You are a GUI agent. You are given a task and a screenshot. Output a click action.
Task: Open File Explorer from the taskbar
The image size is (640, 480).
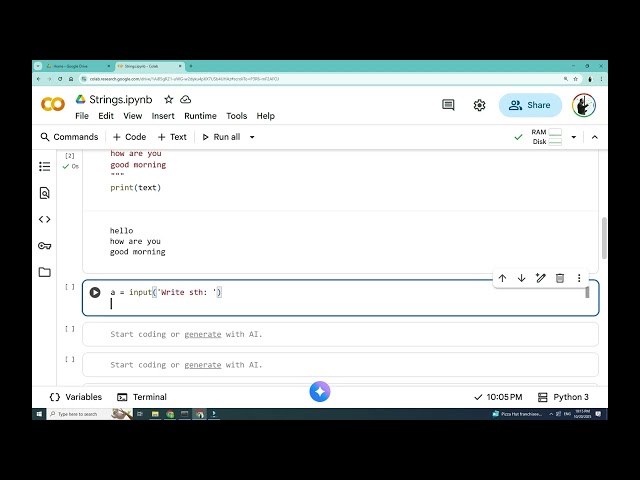[155, 414]
